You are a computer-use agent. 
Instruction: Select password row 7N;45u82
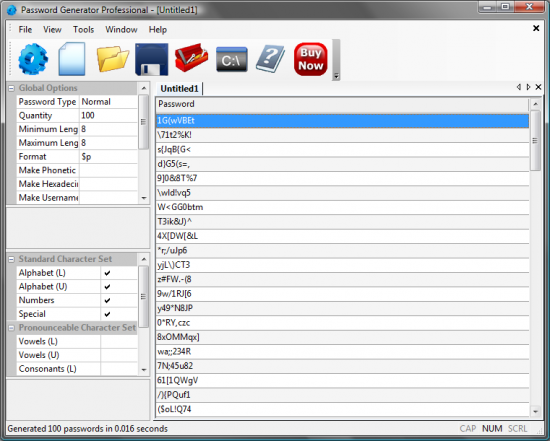(x=342, y=366)
